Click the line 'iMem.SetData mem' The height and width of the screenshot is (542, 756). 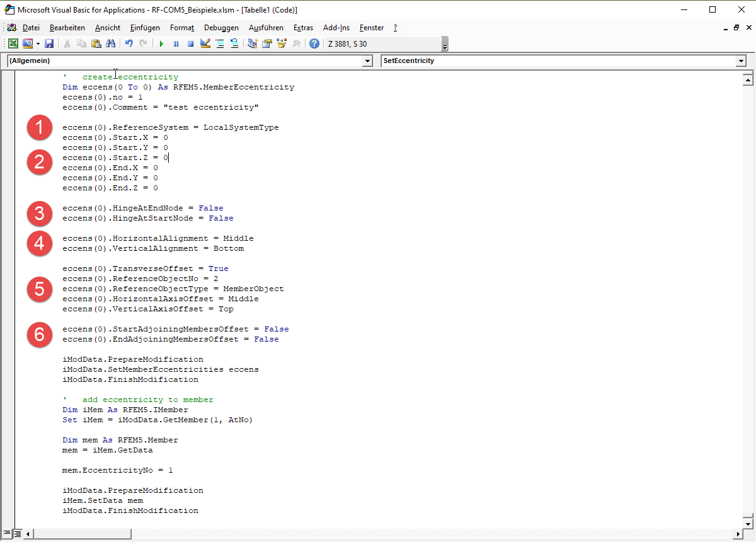103,500
